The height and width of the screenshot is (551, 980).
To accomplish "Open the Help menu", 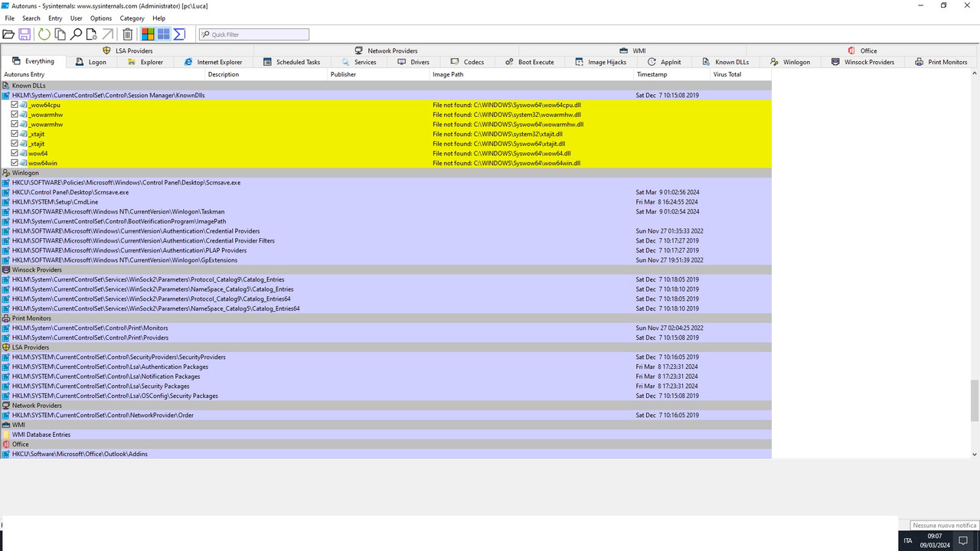I will click(158, 18).
